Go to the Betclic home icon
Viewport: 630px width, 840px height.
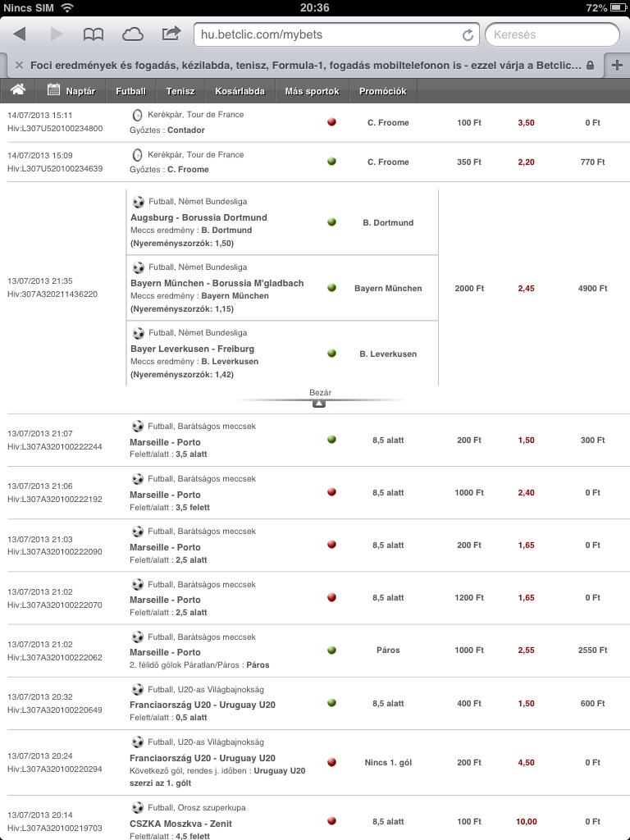pos(17,90)
